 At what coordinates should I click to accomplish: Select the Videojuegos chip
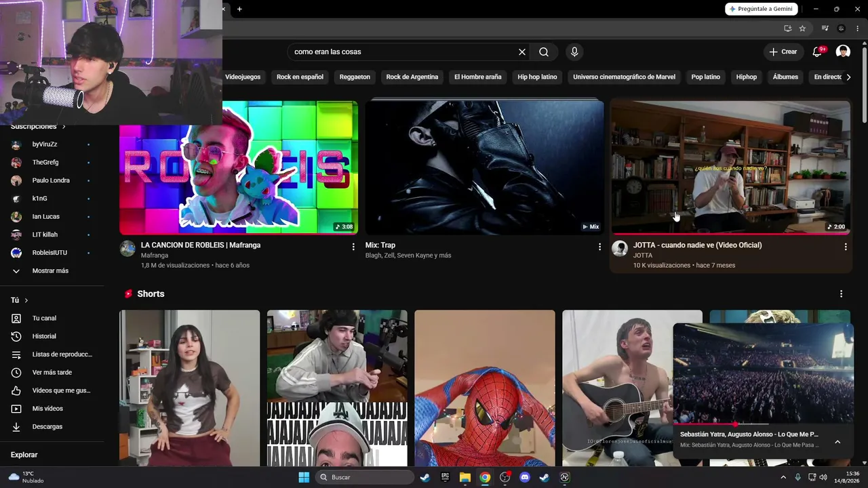(243, 77)
